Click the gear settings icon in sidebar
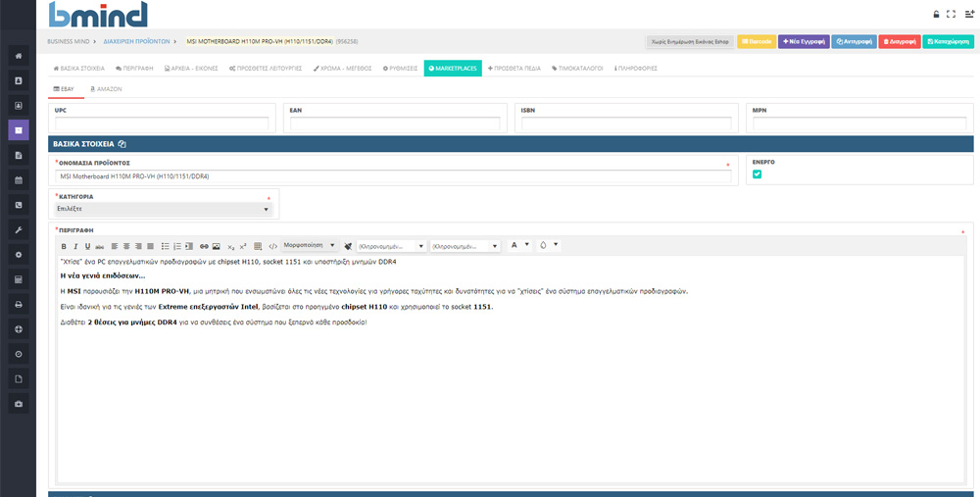The width and height of the screenshot is (980, 497). point(18,255)
